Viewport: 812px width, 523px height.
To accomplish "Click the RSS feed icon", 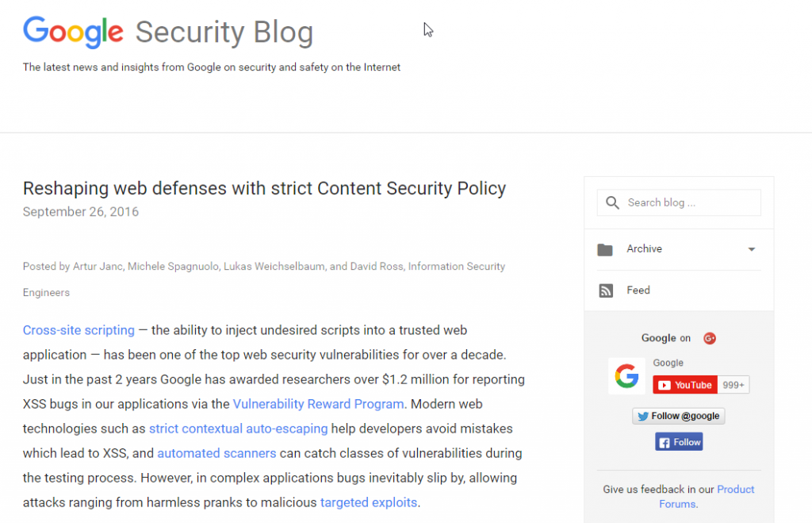I will pos(606,290).
